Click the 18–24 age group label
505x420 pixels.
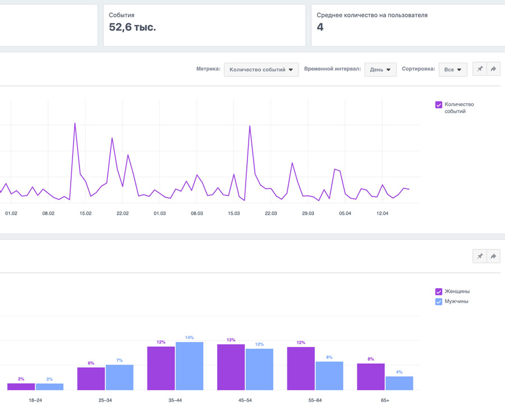point(35,401)
